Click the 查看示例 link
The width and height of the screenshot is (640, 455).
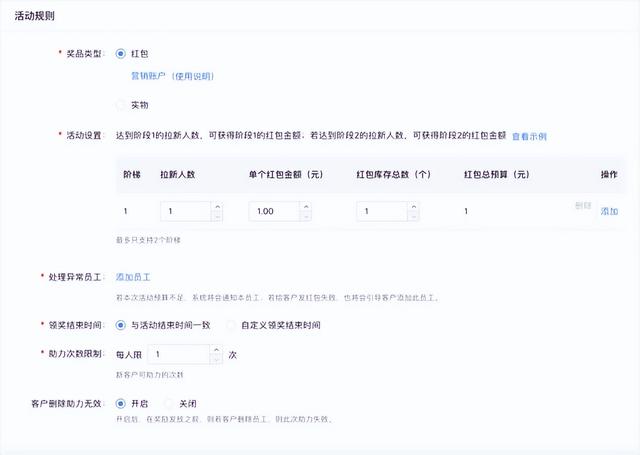[529, 136]
